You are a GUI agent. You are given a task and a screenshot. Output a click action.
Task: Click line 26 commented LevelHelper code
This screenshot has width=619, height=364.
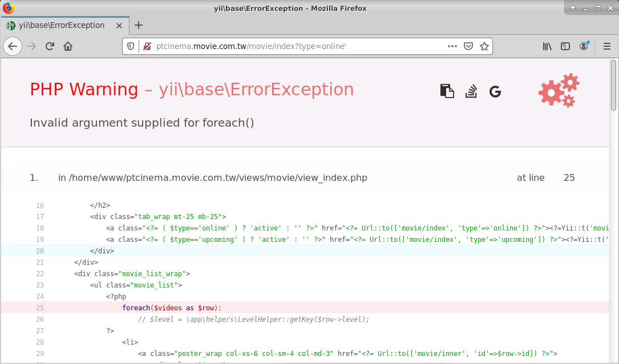253,319
